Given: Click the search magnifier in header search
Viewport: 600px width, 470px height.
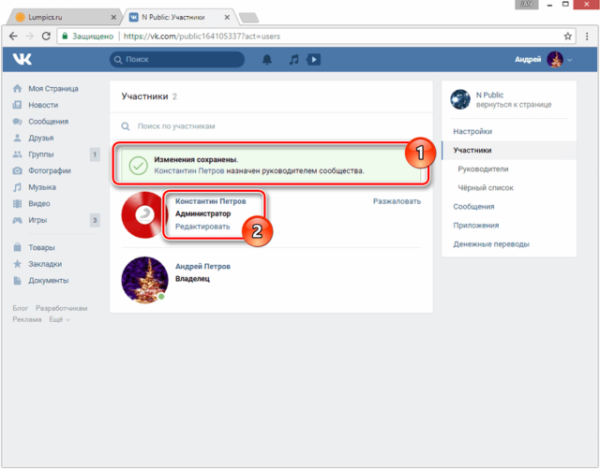Looking at the screenshot, I should pos(118,60).
